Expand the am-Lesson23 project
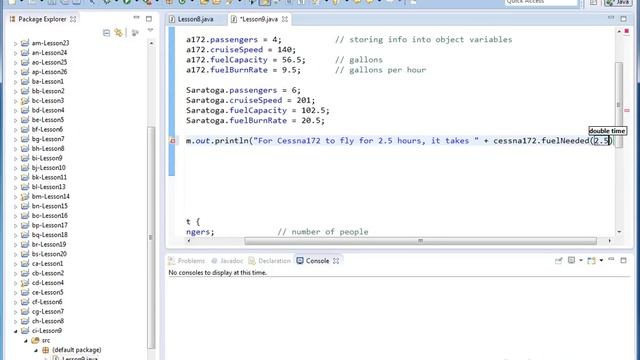This screenshot has width=640, height=360. 16,43
